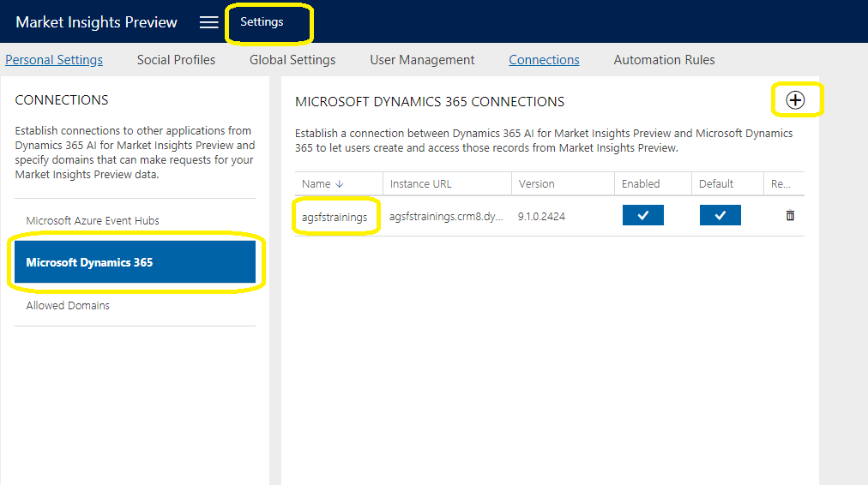Image resolution: width=868 pixels, height=485 pixels.
Task: Click the Settings header label
Action: 262,21
